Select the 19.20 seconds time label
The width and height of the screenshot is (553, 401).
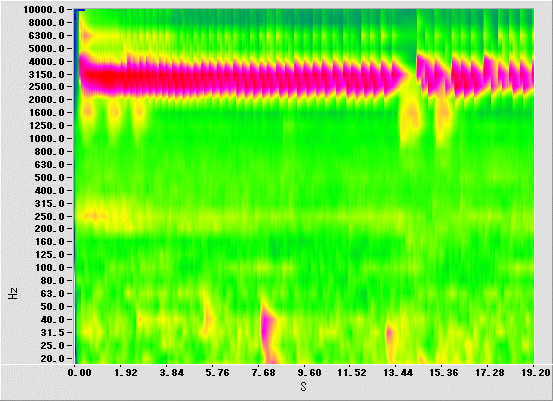pyautogui.click(x=536, y=373)
